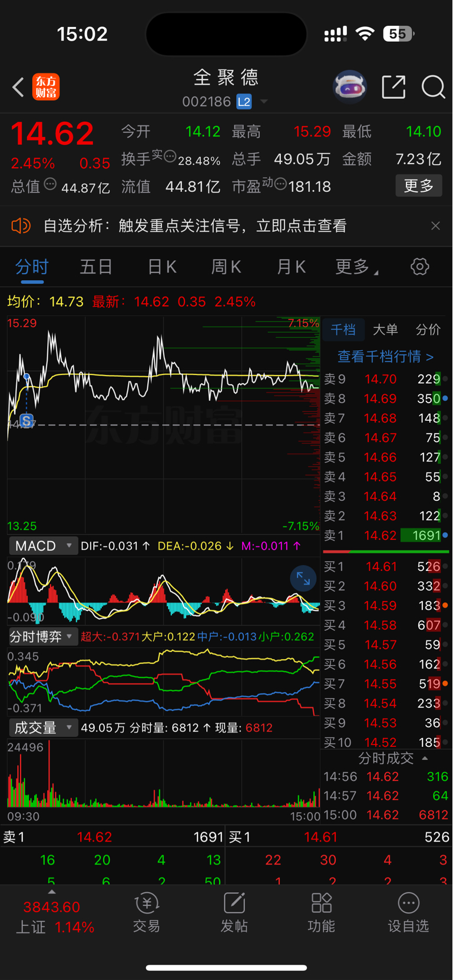Expand the 更多 chart period dropdown
The height and width of the screenshot is (980, 453).
click(356, 267)
